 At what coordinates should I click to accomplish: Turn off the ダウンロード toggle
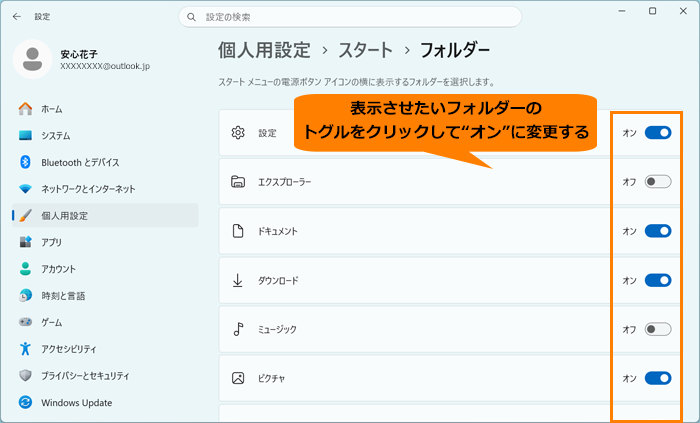click(658, 280)
